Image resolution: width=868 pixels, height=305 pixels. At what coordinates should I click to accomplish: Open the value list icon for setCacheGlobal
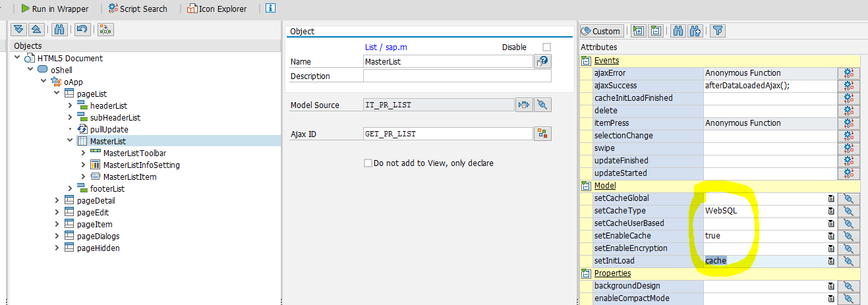[x=831, y=198]
